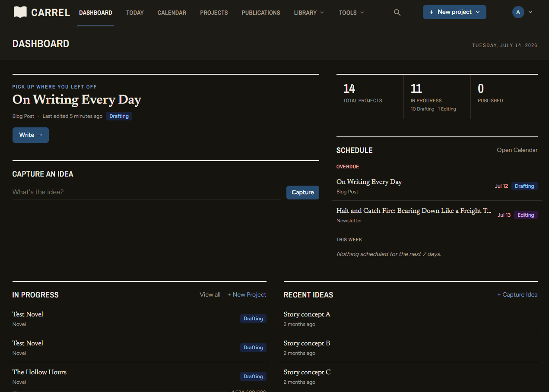Click the New project dropdown button

pyautogui.click(x=454, y=12)
